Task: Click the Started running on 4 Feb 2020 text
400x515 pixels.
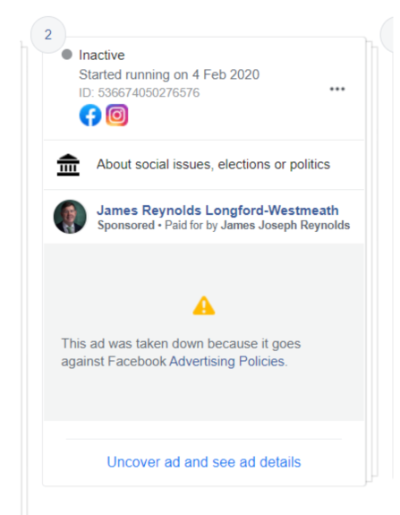Action: [x=169, y=75]
